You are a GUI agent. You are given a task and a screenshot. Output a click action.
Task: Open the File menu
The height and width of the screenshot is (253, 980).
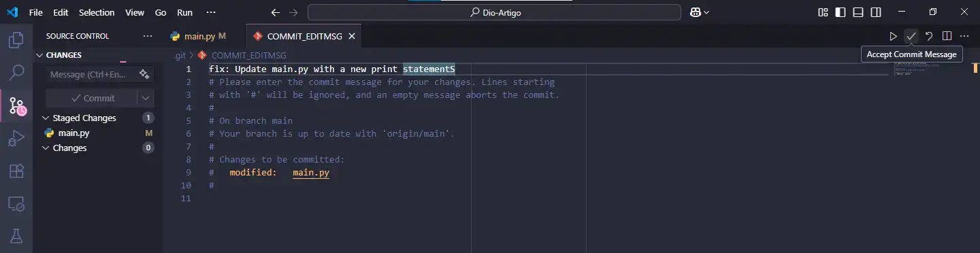pyautogui.click(x=36, y=12)
